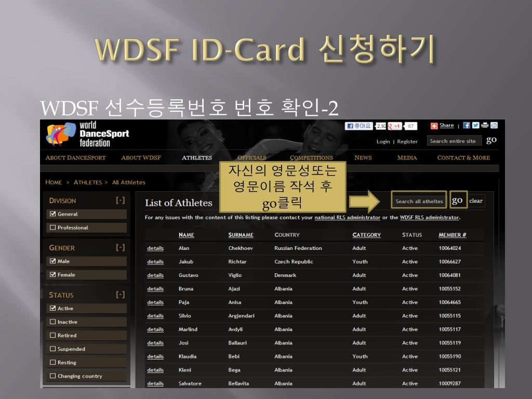532x399 pixels.
Task: Open the Media menu
Action: point(407,158)
